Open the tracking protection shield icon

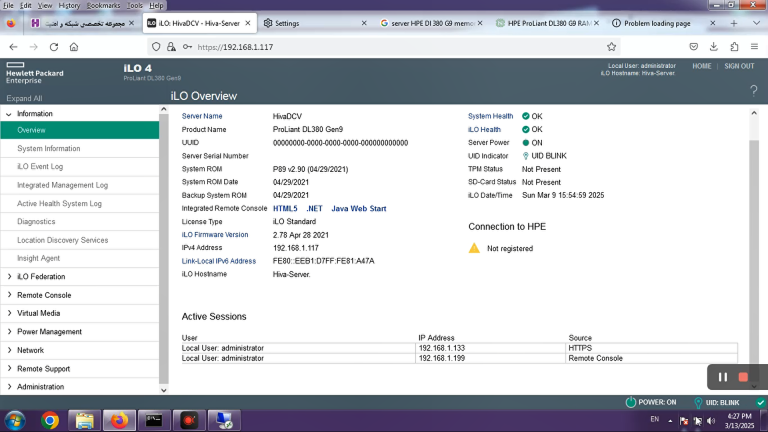(x=156, y=47)
